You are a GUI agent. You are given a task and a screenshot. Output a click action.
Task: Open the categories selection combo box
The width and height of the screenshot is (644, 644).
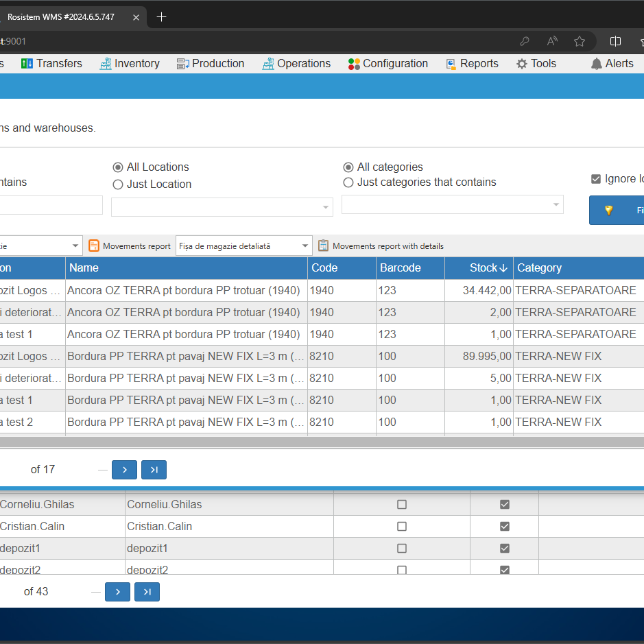(556, 204)
